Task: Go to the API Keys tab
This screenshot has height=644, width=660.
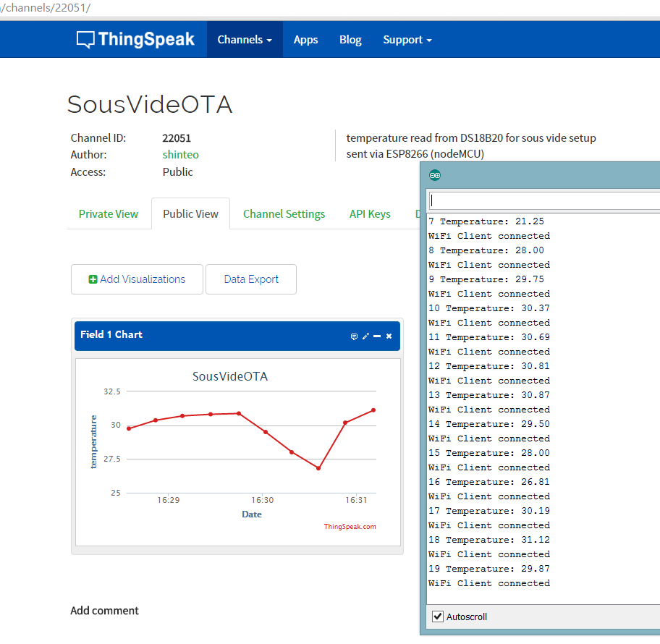Action: coord(370,214)
